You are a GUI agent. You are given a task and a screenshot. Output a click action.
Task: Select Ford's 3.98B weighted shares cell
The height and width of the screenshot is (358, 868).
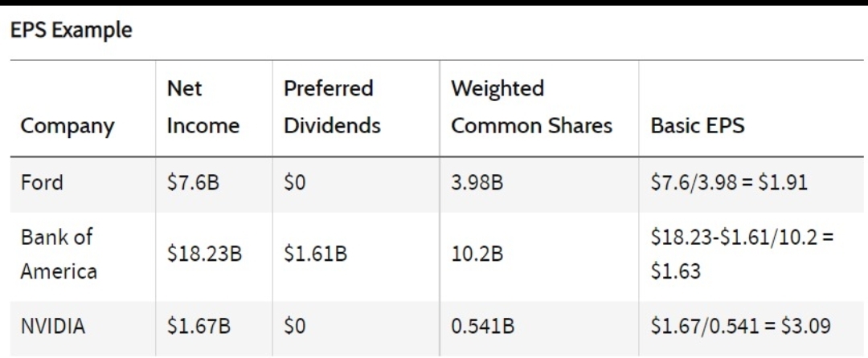(477, 183)
